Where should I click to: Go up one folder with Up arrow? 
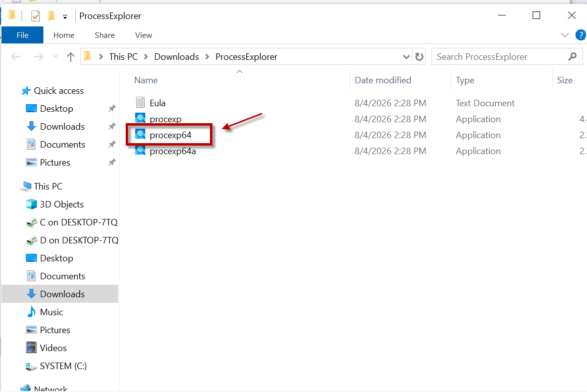point(70,57)
